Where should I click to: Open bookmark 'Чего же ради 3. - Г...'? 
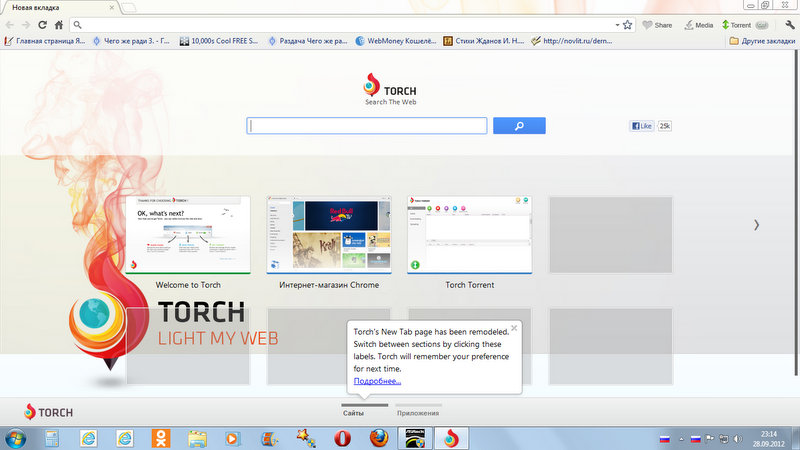[131, 41]
